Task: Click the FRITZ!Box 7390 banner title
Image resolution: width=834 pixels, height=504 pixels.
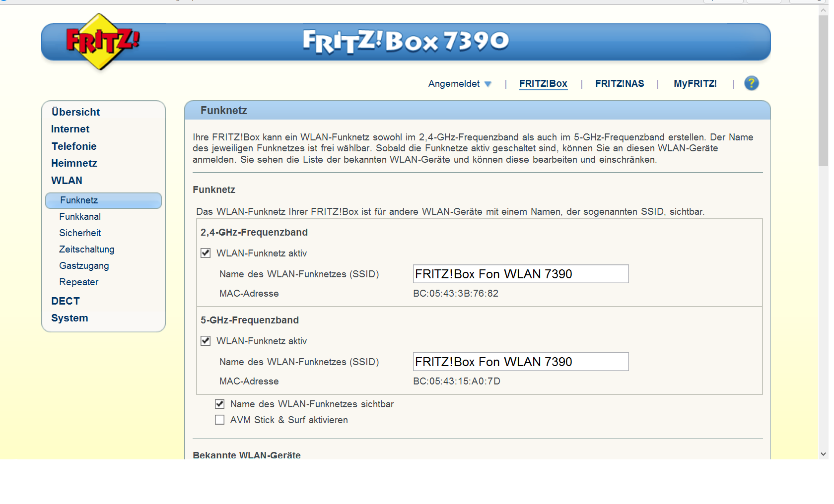Action: pos(406,41)
